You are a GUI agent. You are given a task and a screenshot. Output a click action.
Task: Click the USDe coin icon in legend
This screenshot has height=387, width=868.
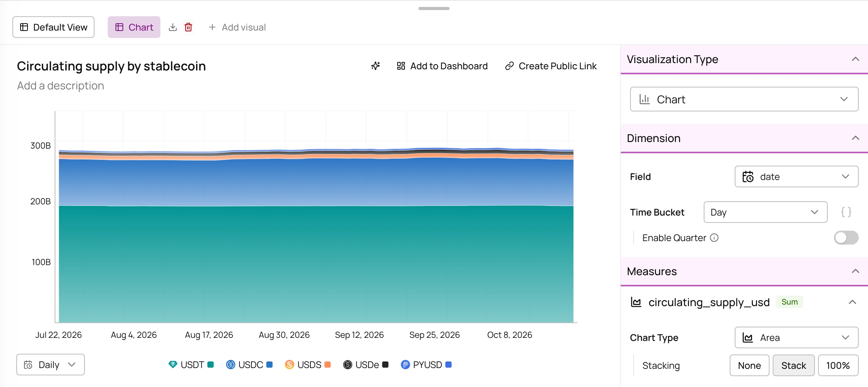coord(348,365)
